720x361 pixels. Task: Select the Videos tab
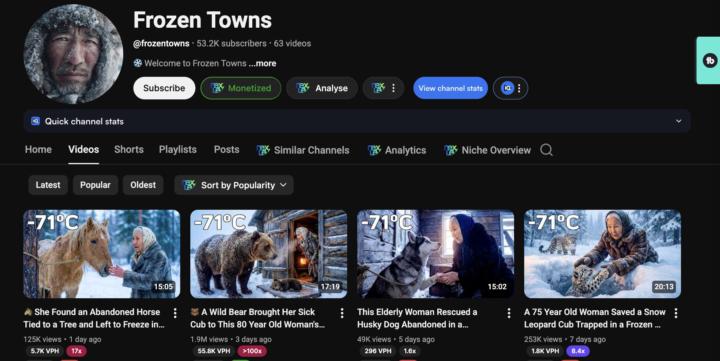click(84, 150)
